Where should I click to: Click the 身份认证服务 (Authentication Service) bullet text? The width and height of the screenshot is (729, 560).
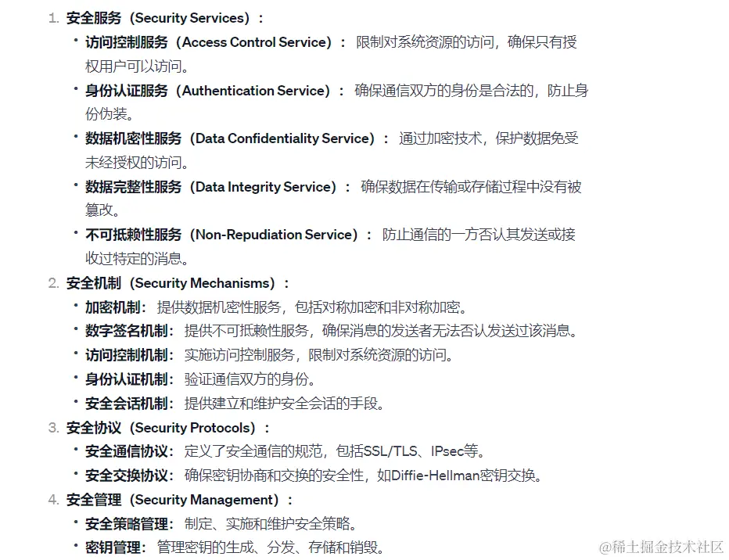[208, 91]
